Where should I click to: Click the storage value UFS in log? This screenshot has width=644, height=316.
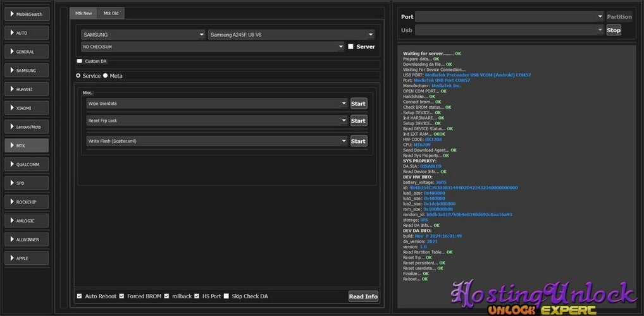pos(424,220)
